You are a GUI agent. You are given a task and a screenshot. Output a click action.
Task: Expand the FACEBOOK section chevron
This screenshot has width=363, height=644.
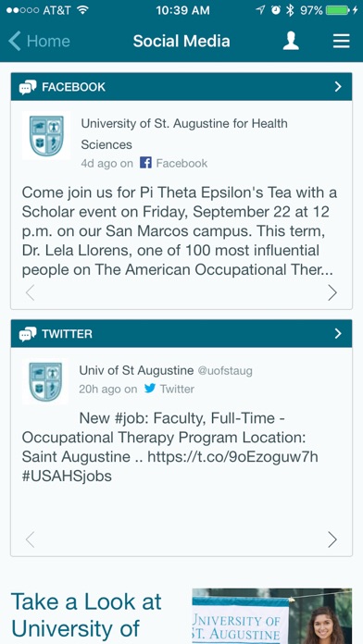(x=338, y=87)
